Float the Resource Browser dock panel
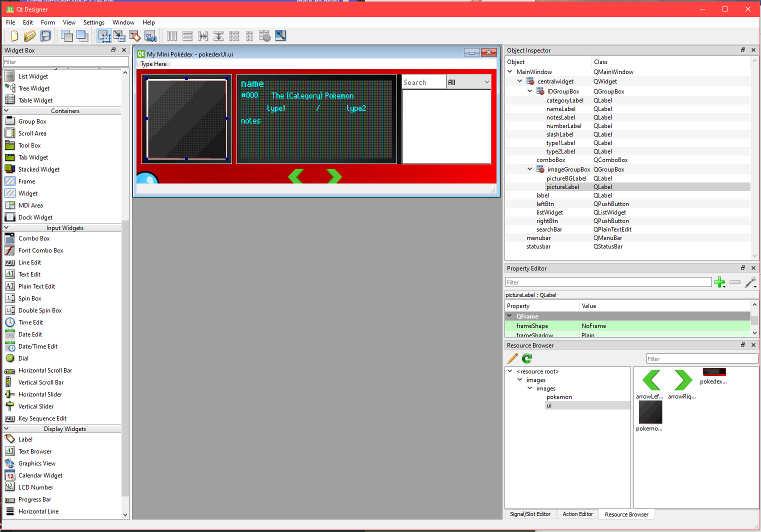 [743, 345]
